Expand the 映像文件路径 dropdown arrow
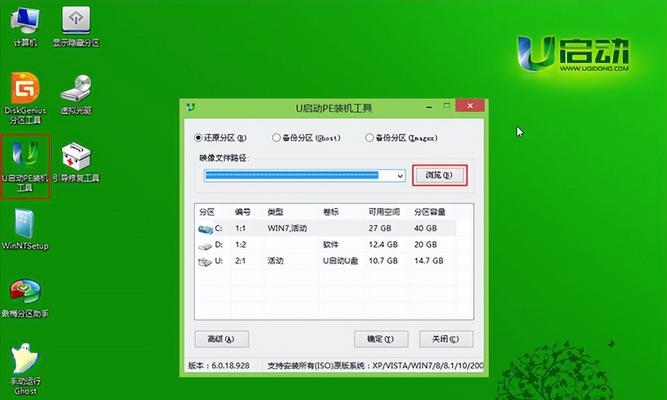667x400 pixels. (x=400, y=175)
